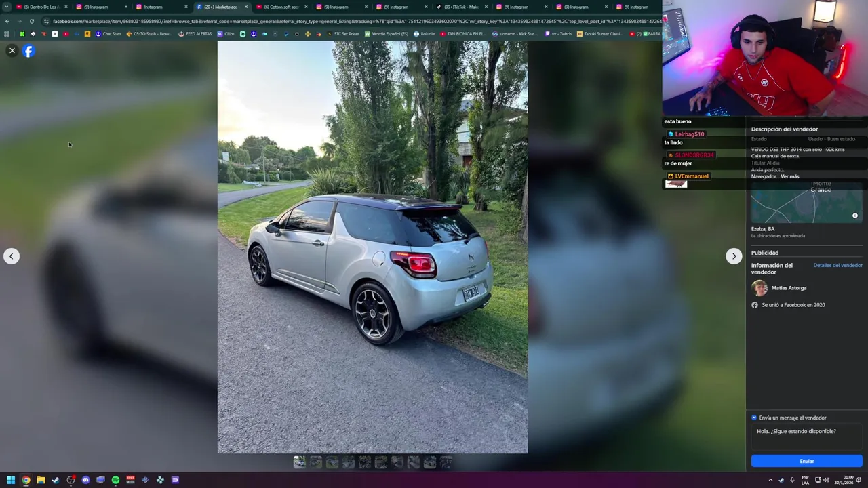Click chat username LVEmmanuel
Viewport: 868px width, 488px height.
(x=692, y=176)
